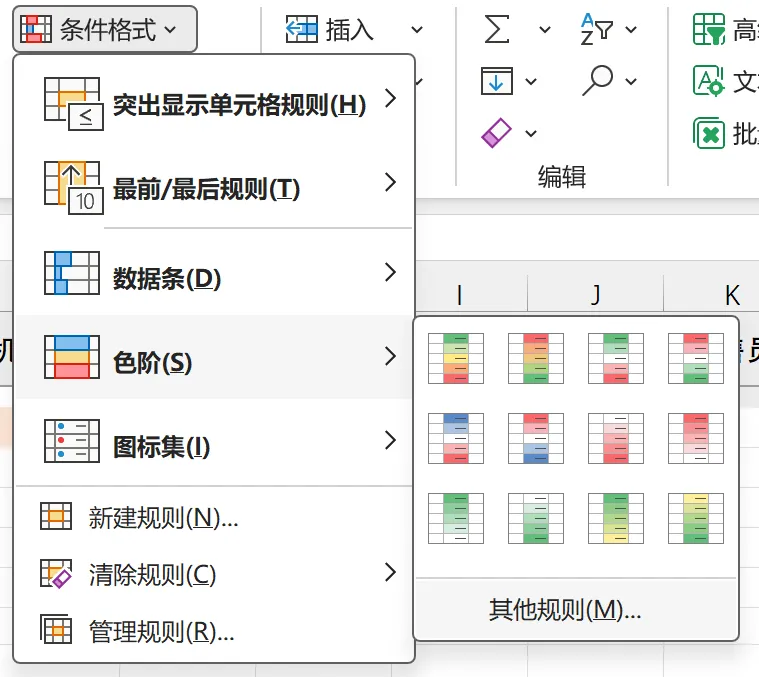Screen dimensions: 759x677
Task: Click the purple Clear eraser icon
Action: (x=496, y=132)
